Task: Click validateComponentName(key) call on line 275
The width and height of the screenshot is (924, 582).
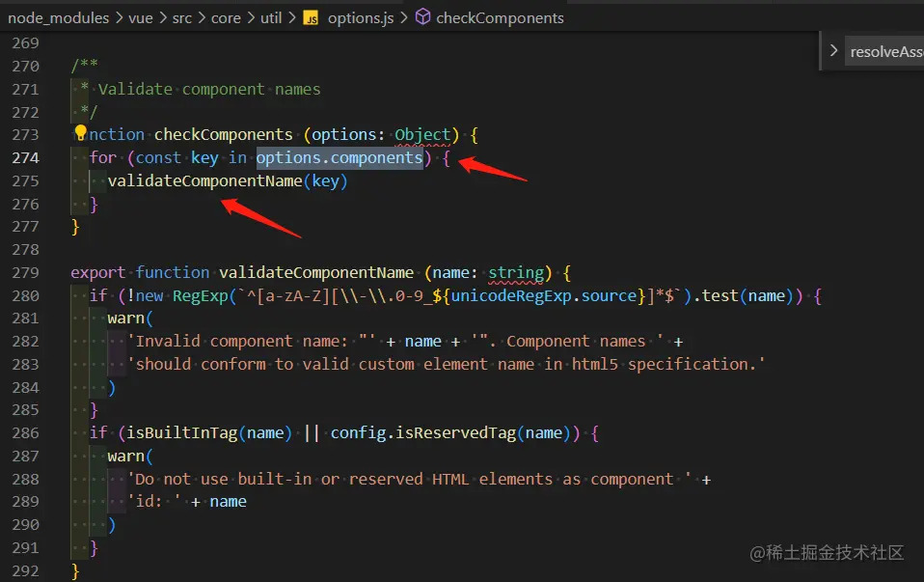Action: (x=228, y=181)
